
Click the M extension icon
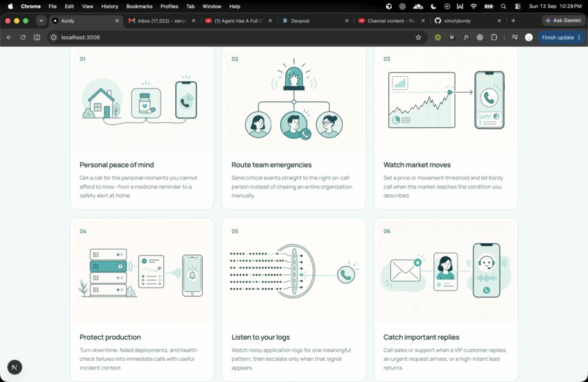tap(452, 37)
